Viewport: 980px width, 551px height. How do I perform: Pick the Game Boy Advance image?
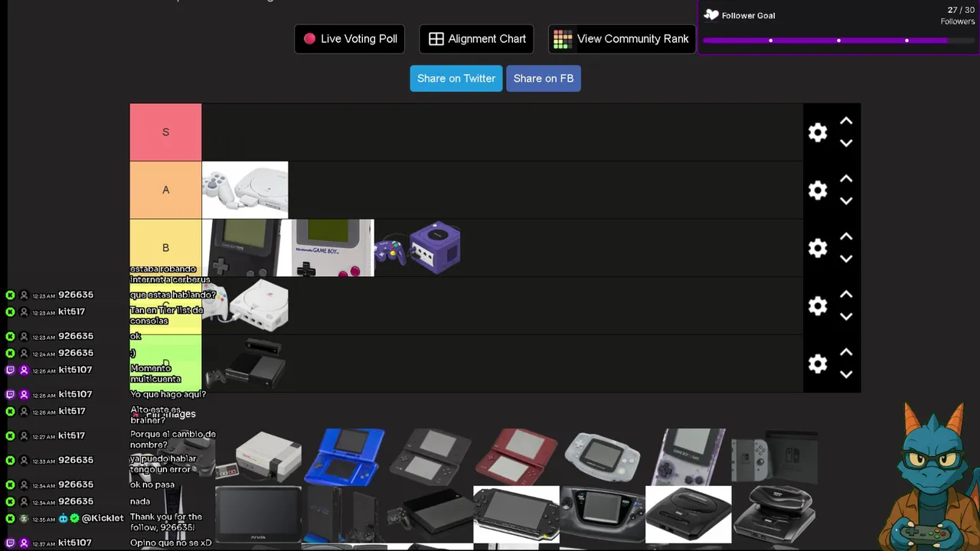[603, 457]
